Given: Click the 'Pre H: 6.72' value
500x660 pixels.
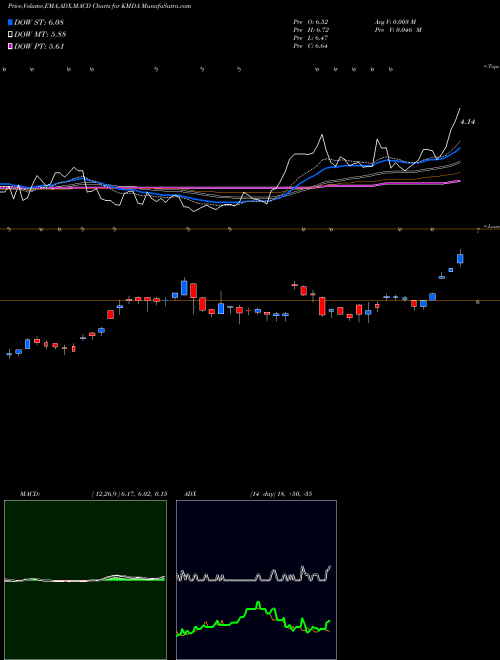Looking at the screenshot, I should coord(311,30).
